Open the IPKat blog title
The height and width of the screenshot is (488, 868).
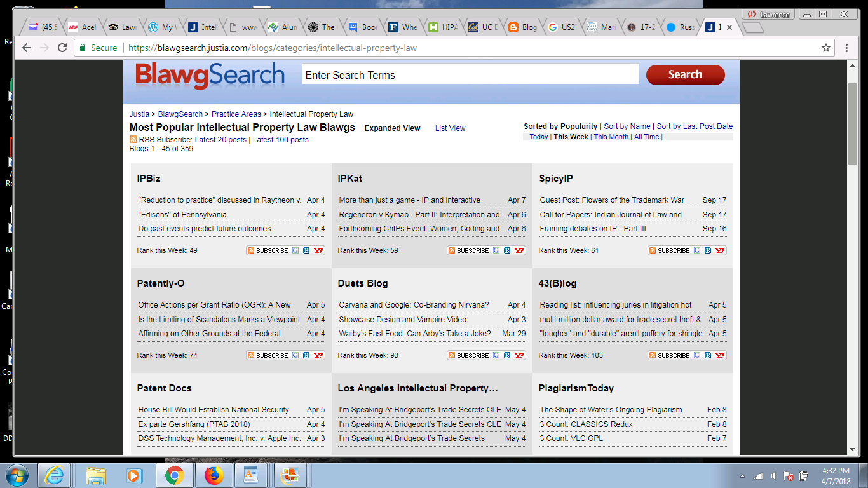[x=350, y=179]
